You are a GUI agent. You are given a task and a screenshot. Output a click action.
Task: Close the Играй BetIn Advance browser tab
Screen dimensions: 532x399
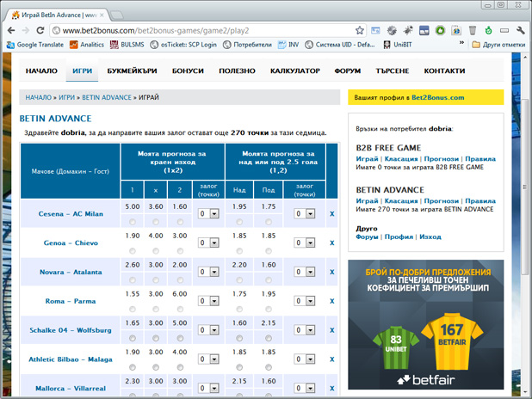[102, 15]
